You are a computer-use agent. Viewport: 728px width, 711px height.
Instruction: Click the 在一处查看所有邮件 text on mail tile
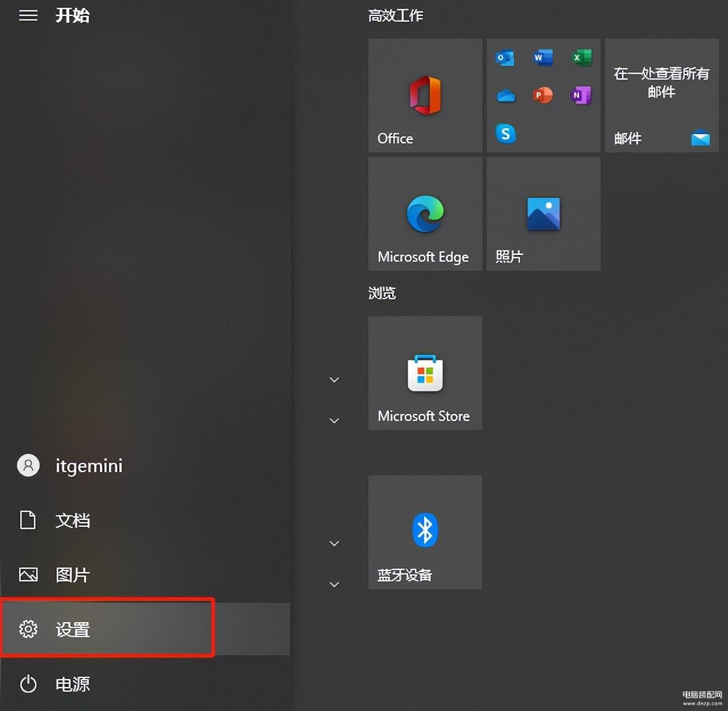tap(661, 82)
